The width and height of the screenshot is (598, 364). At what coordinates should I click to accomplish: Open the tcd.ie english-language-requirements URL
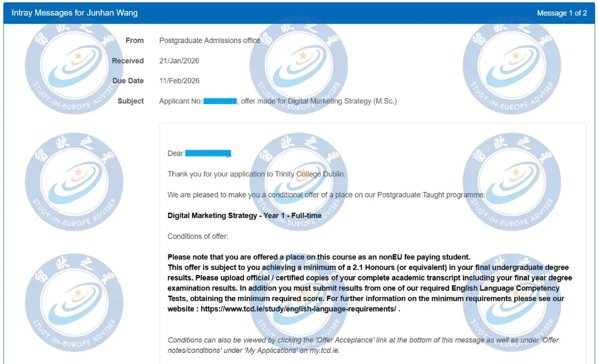(x=298, y=309)
